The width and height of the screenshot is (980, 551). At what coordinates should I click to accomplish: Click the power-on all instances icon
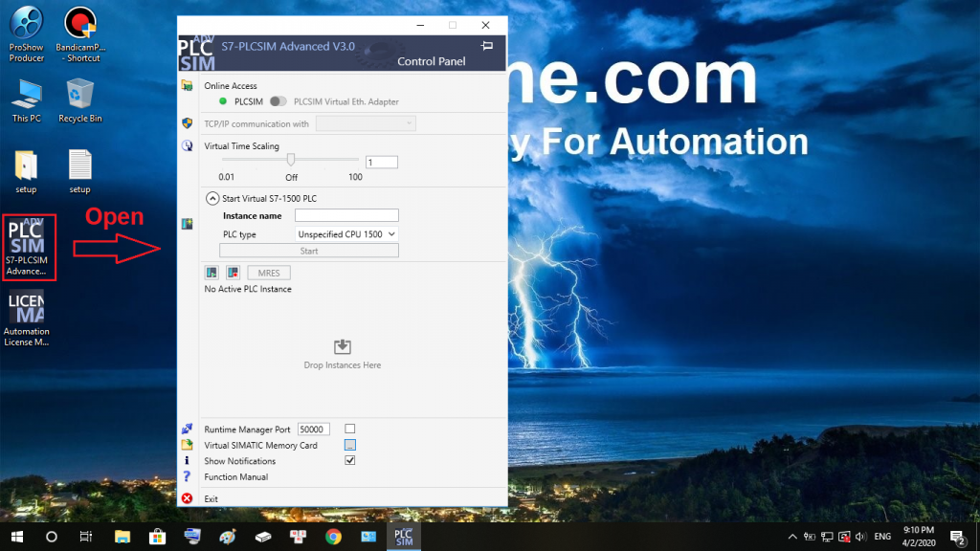[212, 273]
